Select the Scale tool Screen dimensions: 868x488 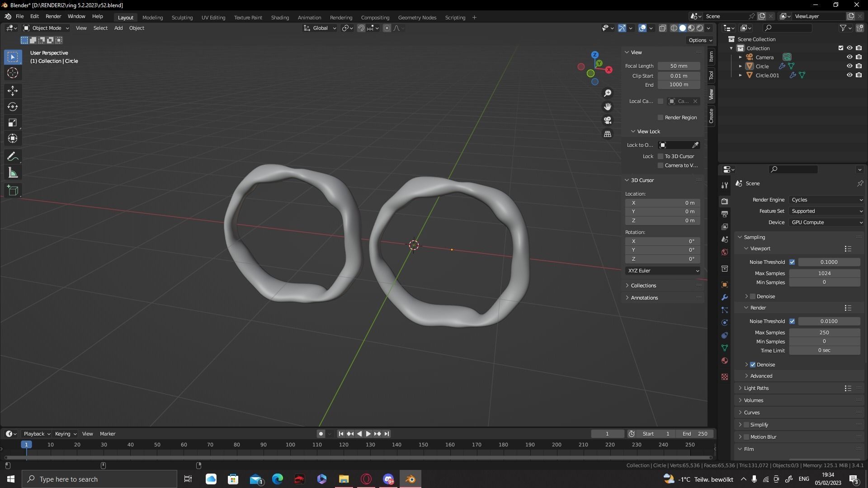(x=12, y=122)
